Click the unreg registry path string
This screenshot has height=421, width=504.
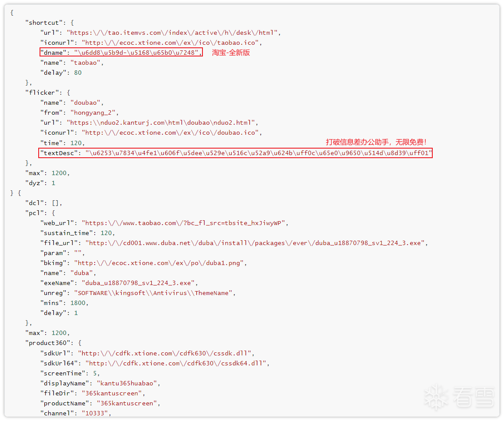tap(154, 293)
